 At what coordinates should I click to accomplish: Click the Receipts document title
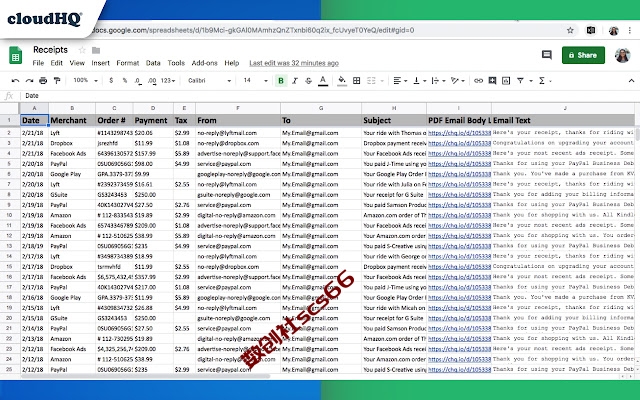point(51,50)
